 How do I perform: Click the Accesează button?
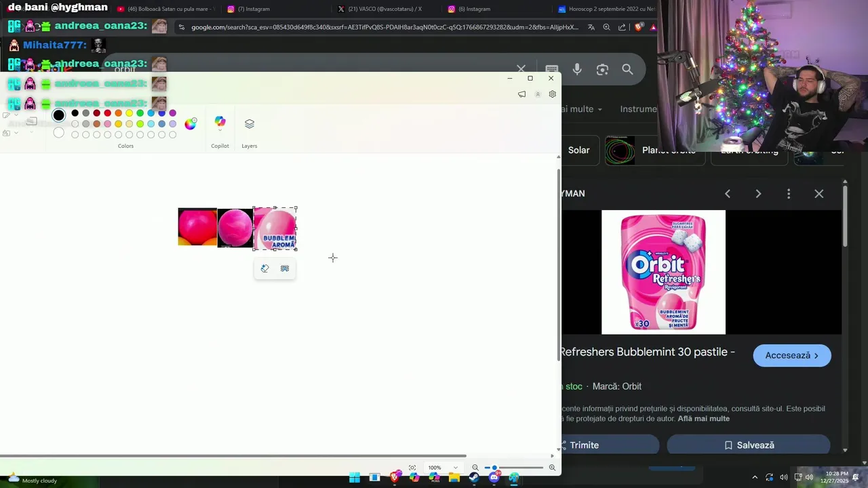pyautogui.click(x=792, y=355)
